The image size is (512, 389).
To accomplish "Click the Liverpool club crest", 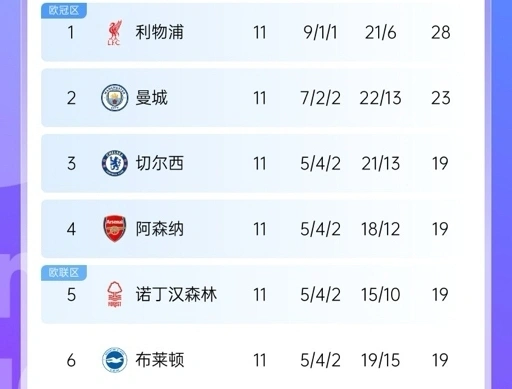I will (x=114, y=33).
